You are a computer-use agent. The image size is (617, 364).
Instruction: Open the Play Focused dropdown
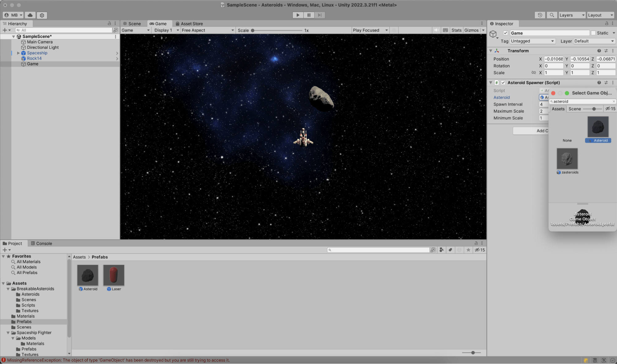coord(370,30)
